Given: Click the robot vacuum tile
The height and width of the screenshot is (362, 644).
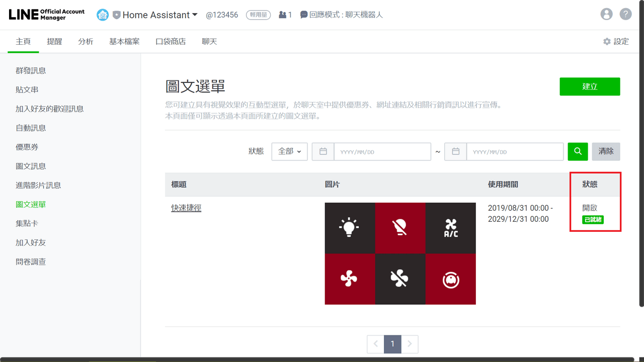Looking at the screenshot, I should (x=450, y=279).
